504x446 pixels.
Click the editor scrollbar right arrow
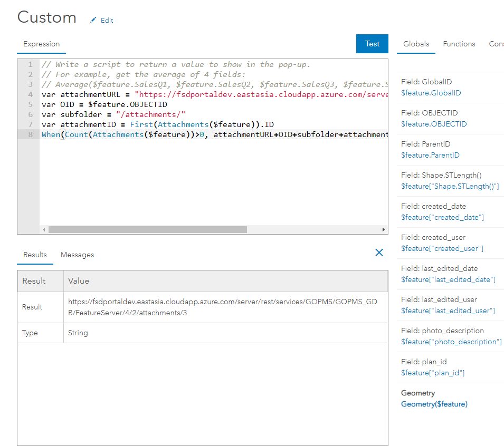click(x=383, y=229)
